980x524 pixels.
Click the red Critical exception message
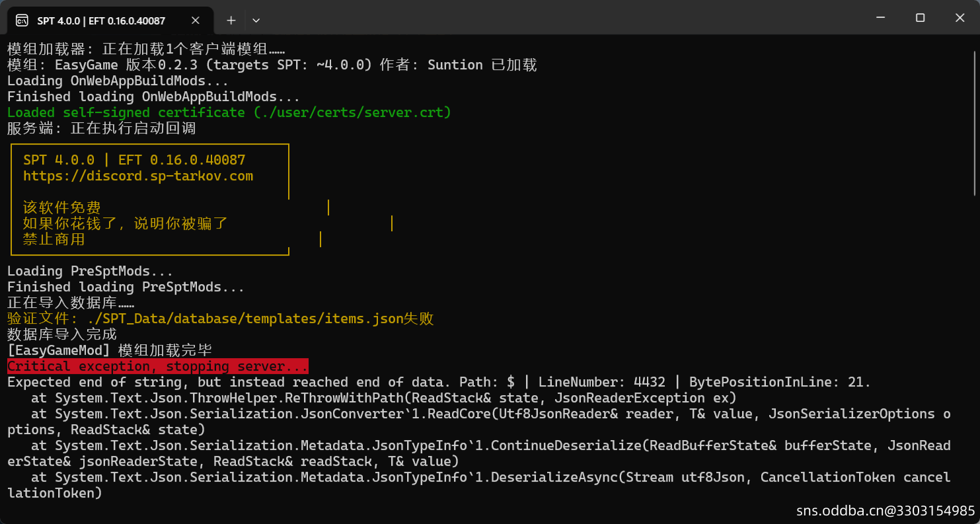(x=157, y=367)
